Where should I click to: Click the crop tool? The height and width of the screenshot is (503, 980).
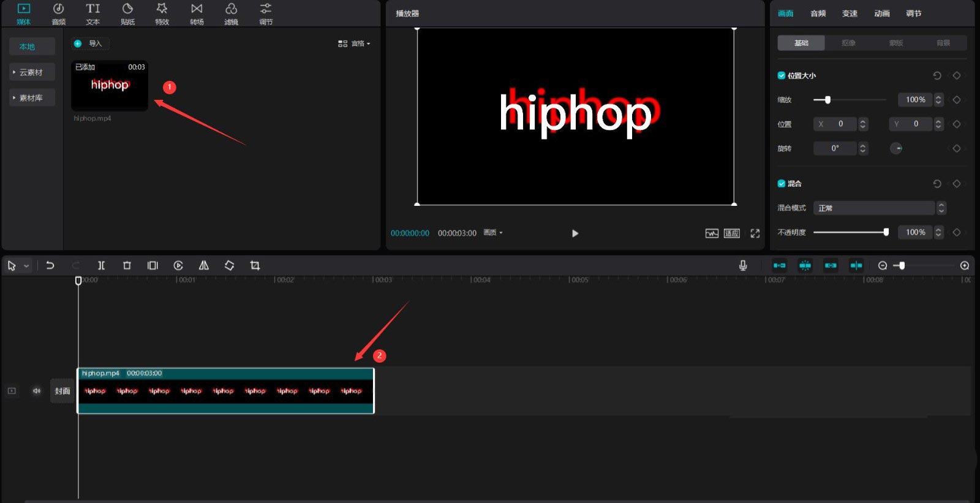pyautogui.click(x=255, y=265)
